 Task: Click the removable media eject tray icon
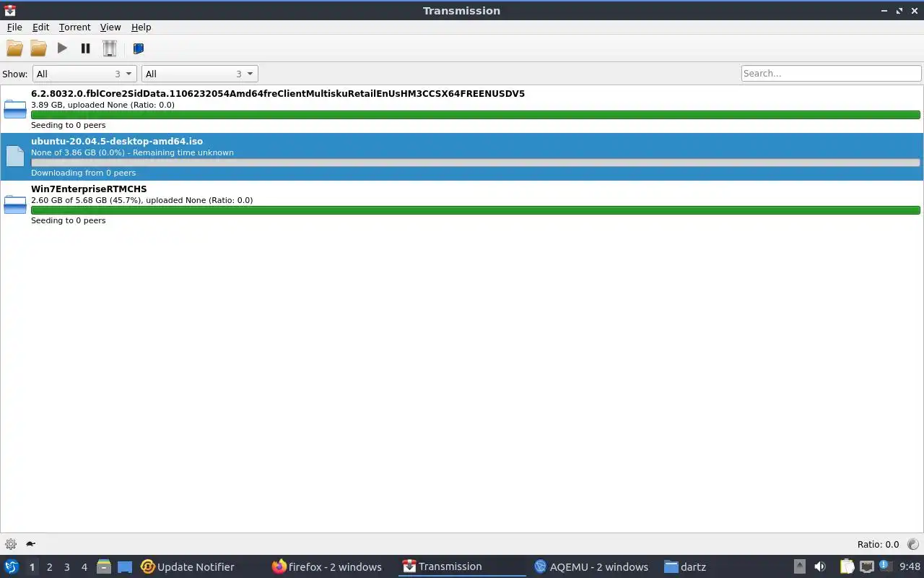pos(799,567)
